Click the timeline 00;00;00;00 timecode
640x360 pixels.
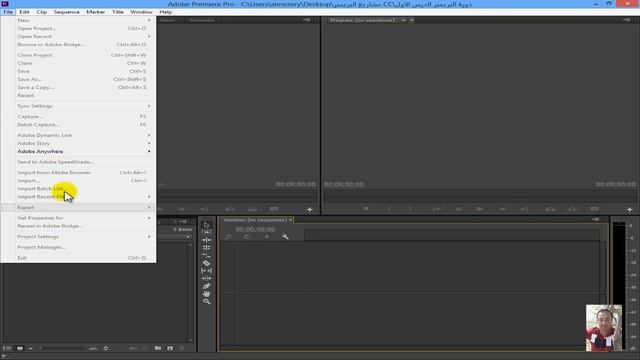point(255,229)
